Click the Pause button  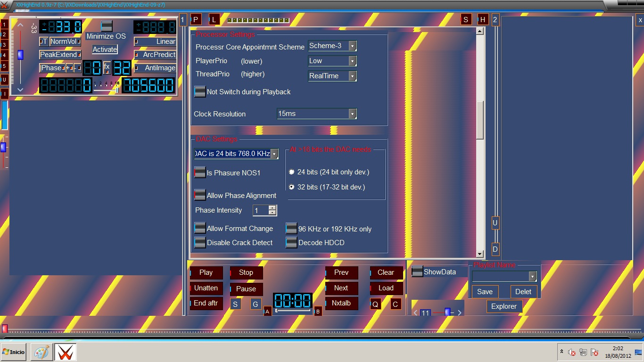pyautogui.click(x=246, y=289)
